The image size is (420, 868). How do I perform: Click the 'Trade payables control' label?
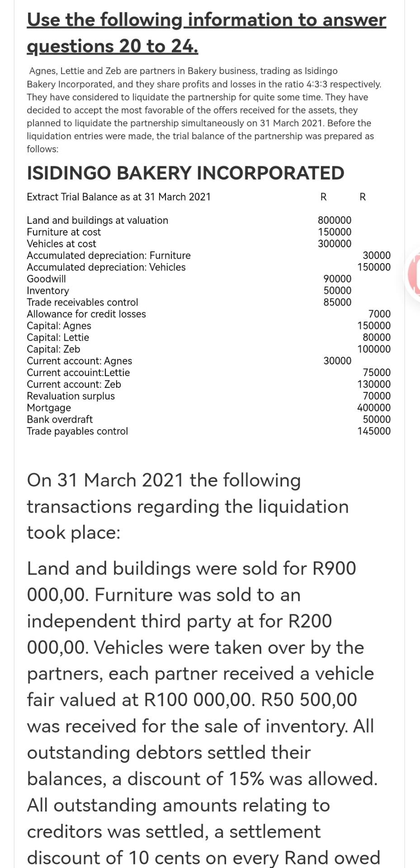tap(77, 431)
